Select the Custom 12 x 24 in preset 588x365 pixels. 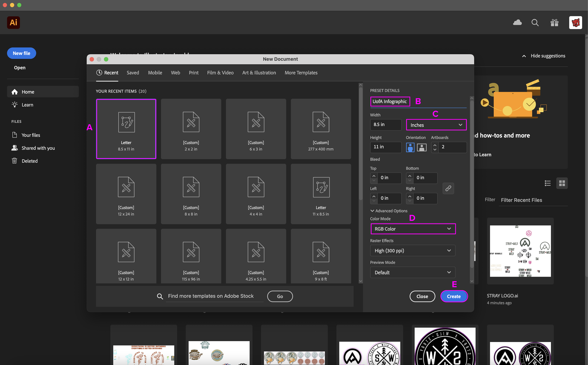click(x=126, y=194)
